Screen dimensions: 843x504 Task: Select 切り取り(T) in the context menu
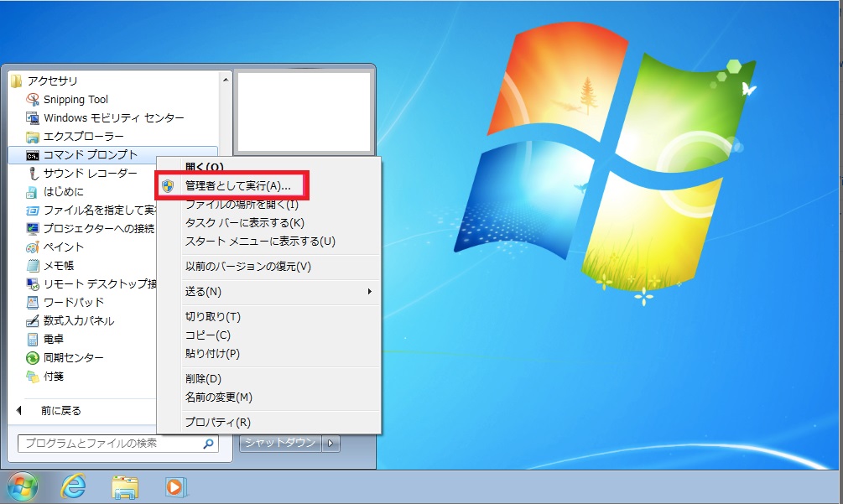pos(213,317)
